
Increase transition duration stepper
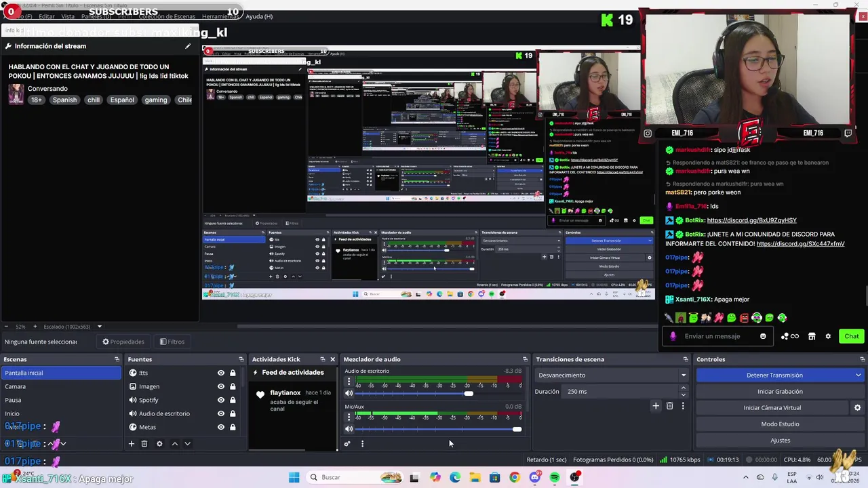click(683, 388)
